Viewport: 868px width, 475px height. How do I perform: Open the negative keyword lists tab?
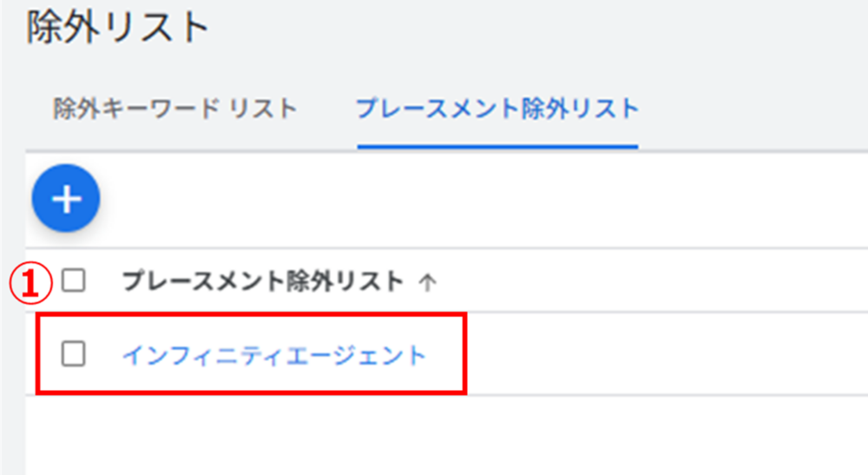175,109
